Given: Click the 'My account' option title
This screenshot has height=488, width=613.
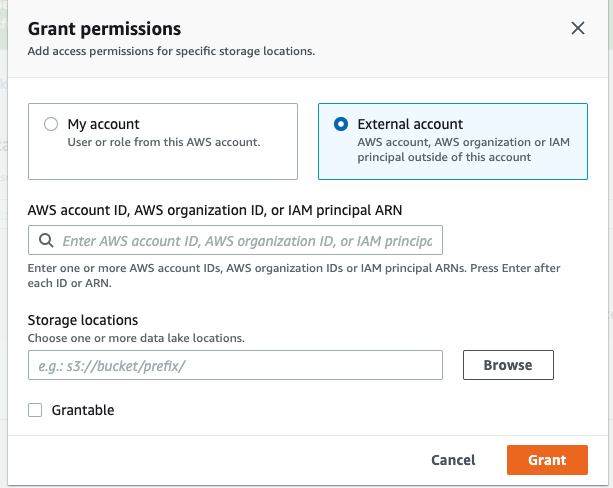Looking at the screenshot, I should pyautogui.click(x=103, y=125).
